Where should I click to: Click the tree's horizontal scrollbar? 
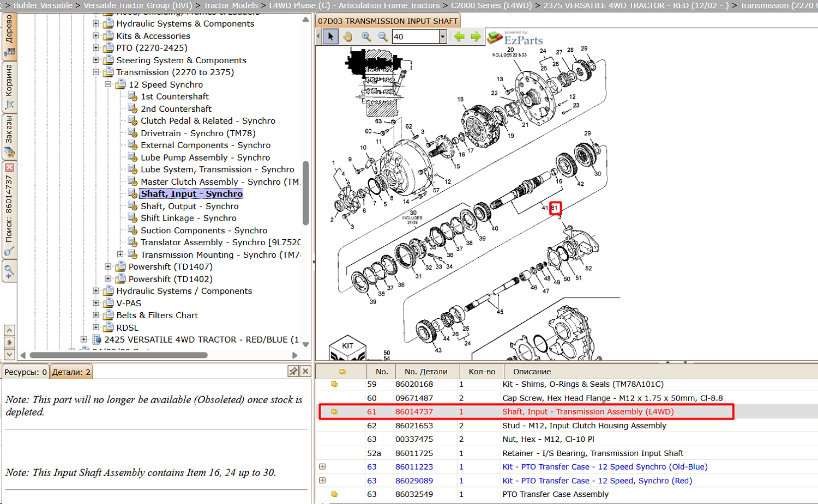(x=118, y=355)
